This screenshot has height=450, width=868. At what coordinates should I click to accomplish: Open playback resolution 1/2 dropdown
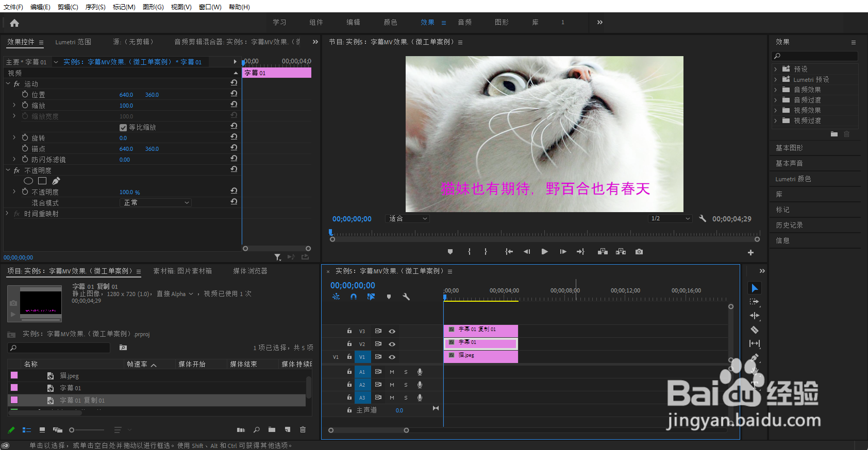pyautogui.click(x=670, y=219)
